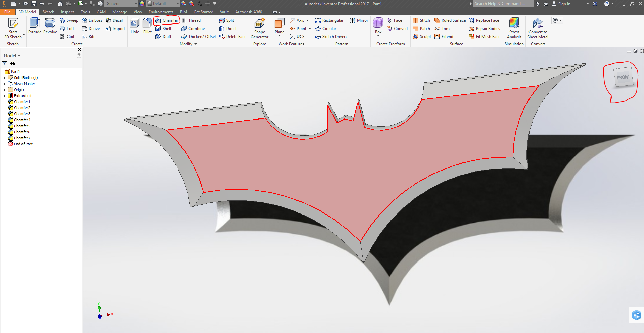Expand the Solid Bodies(1) node
Image resolution: width=644 pixels, height=333 pixels.
4,78
